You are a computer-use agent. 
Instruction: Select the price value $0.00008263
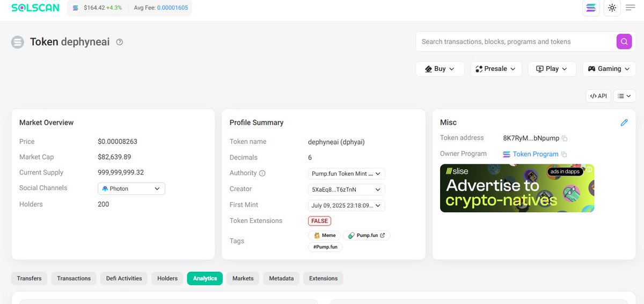tap(118, 142)
